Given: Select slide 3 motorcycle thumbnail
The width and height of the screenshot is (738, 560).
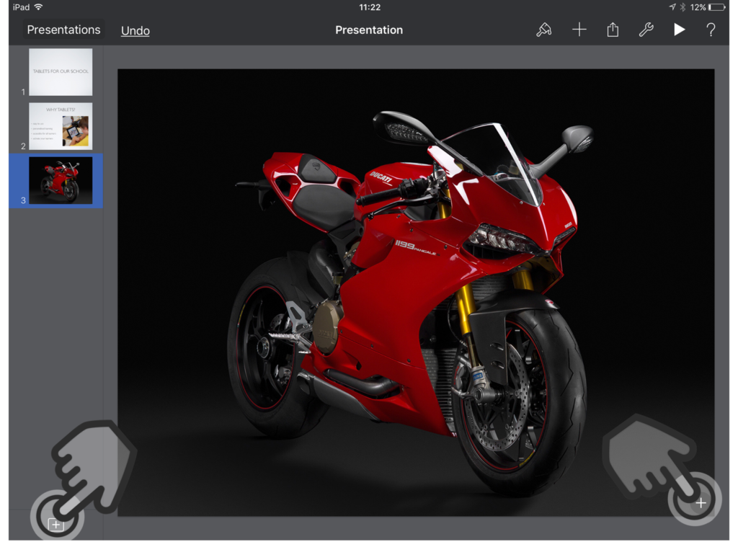Looking at the screenshot, I should point(61,180).
